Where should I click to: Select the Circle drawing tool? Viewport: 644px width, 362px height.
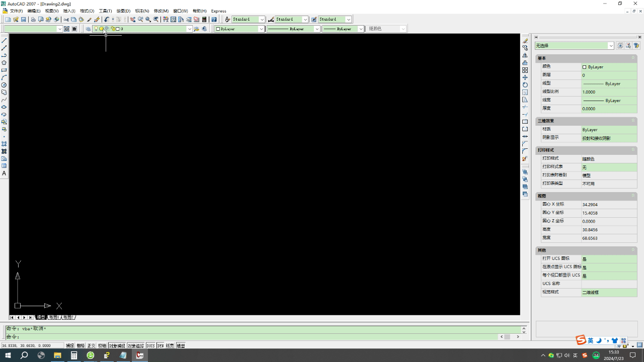pyautogui.click(x=4, y=85)
